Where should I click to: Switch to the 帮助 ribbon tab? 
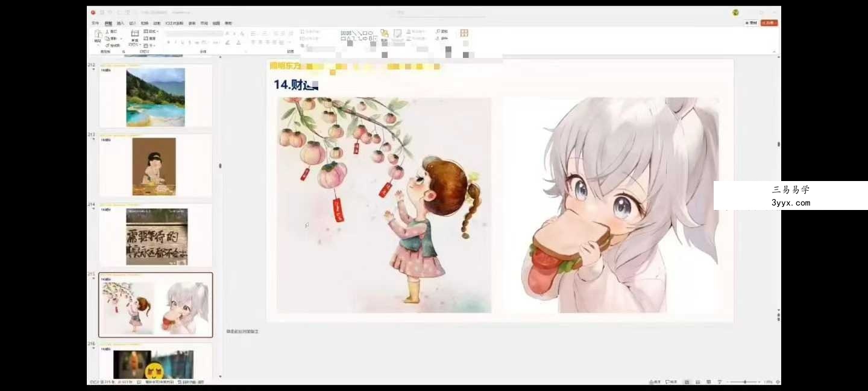[x=228, y=23]
